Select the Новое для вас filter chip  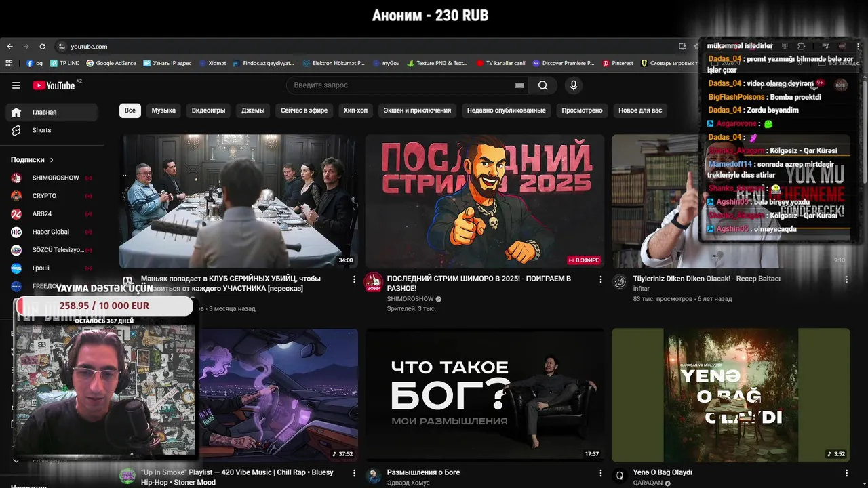click(640, 110)
